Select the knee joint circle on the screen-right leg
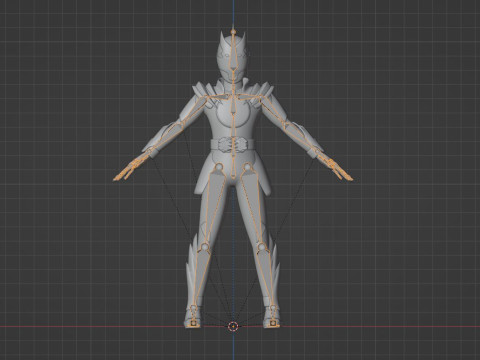Screen dimensions: 480x360 click(262, 247)
